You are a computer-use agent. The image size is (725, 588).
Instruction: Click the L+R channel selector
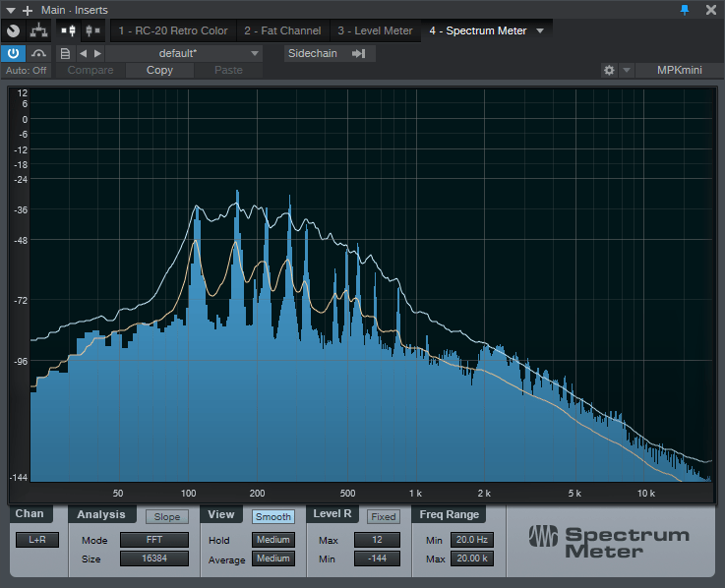[x=36, y=540]
